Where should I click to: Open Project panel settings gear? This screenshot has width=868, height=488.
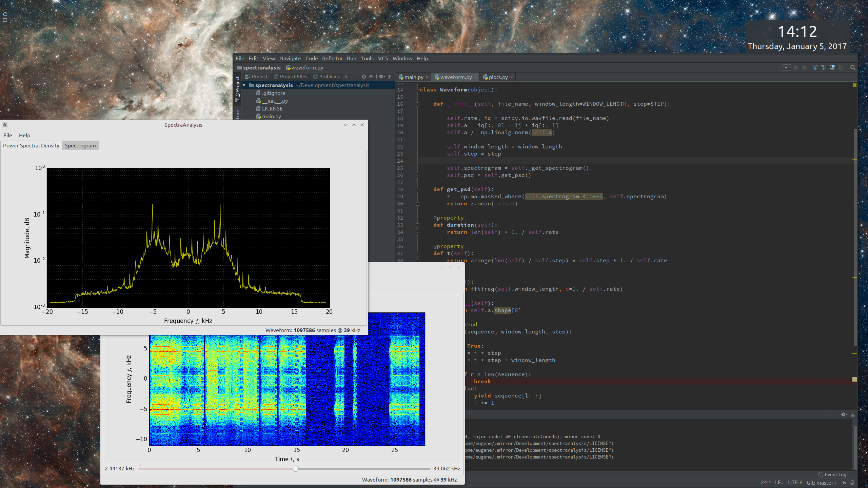click(381, 77)
